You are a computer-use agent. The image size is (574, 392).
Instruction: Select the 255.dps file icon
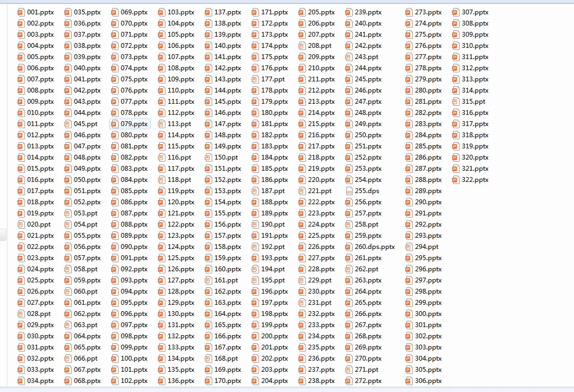click(x=349, y=191)
